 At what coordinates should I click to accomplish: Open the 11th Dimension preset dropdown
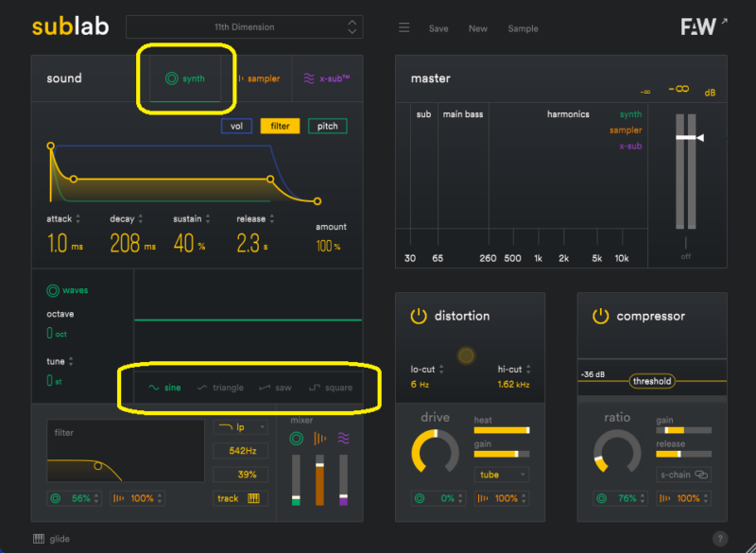(244, 27)
